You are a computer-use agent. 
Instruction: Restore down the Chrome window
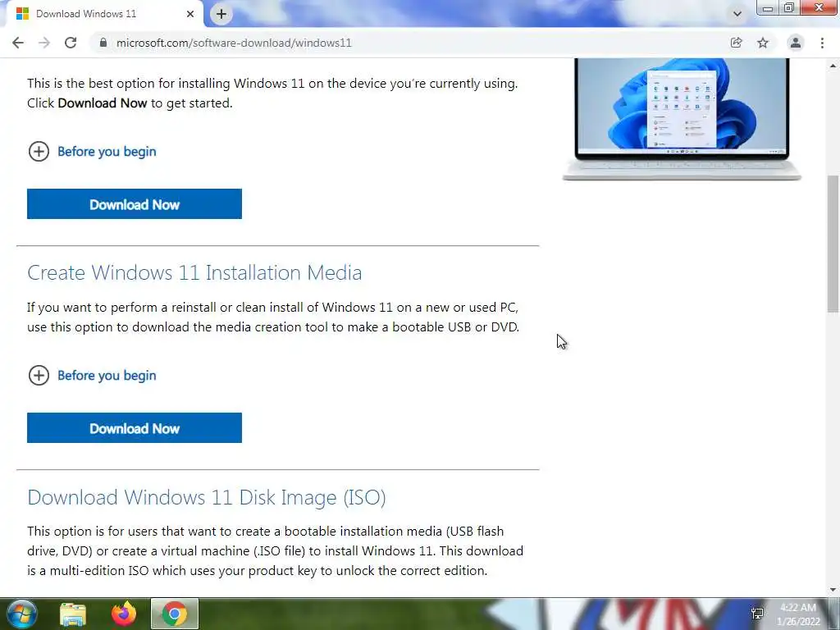point(788,8)
